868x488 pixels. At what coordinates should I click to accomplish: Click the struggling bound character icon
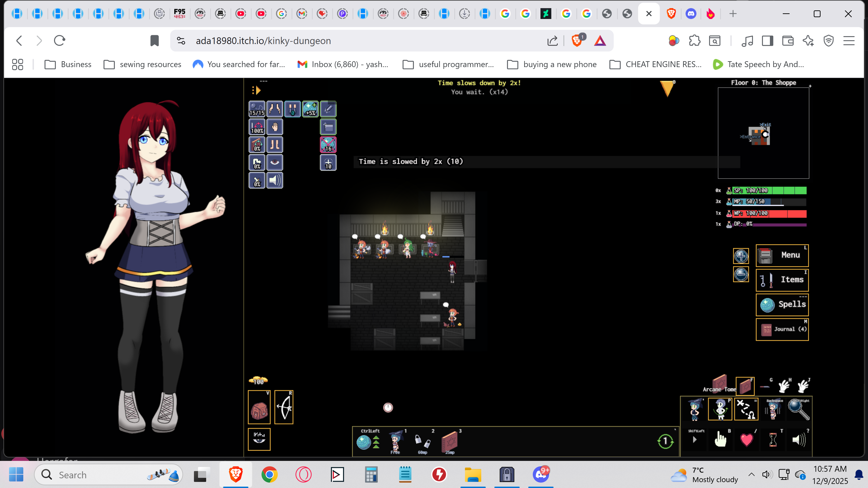773,410
